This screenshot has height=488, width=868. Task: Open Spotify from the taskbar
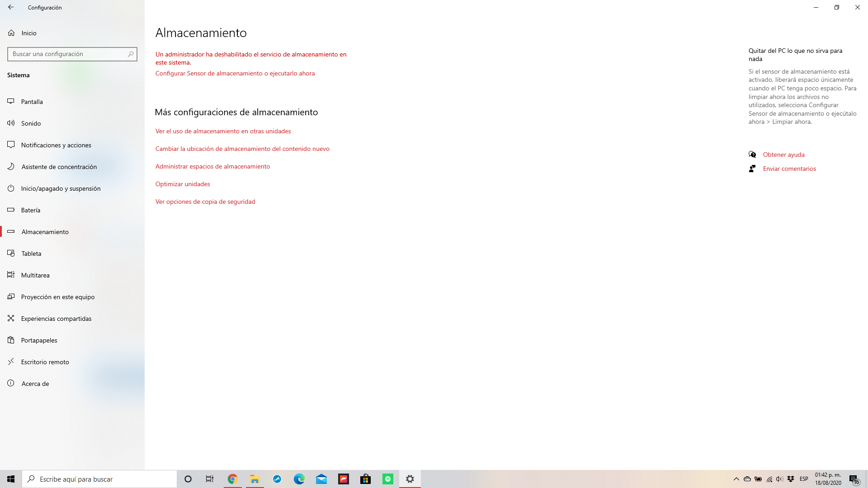[388, 479]
